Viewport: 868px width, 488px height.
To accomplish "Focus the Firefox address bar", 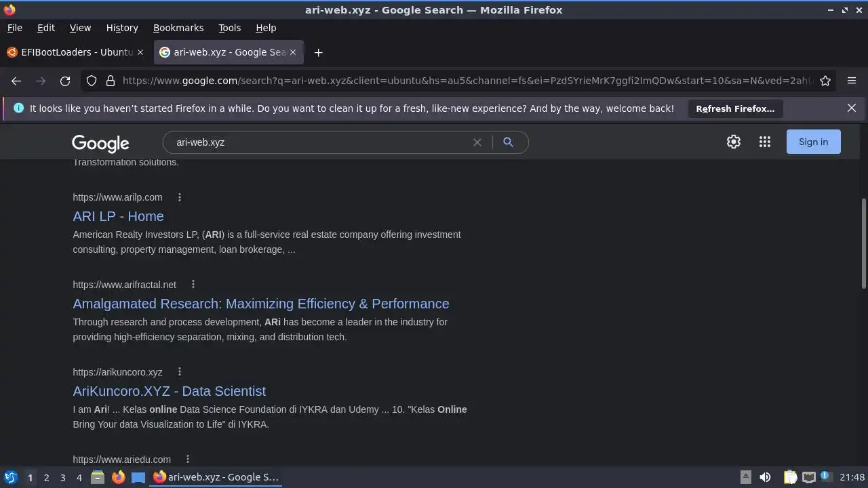I will click(x=467, y=81).
